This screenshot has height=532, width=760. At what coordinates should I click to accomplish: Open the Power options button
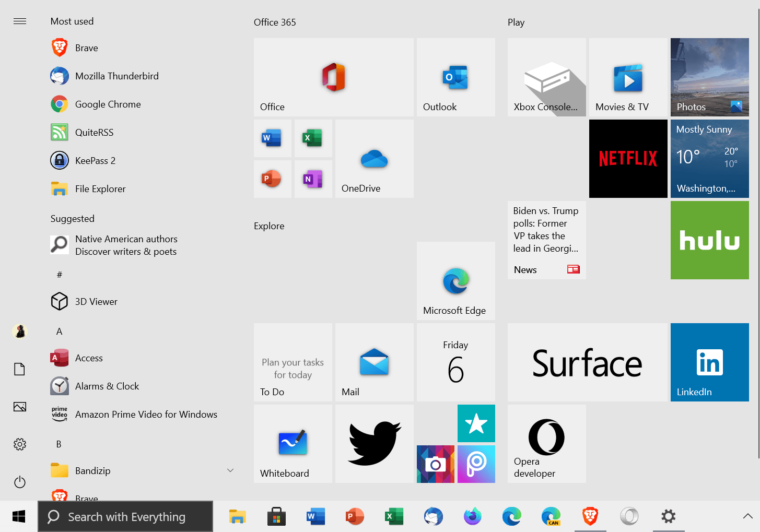(20, 482)
